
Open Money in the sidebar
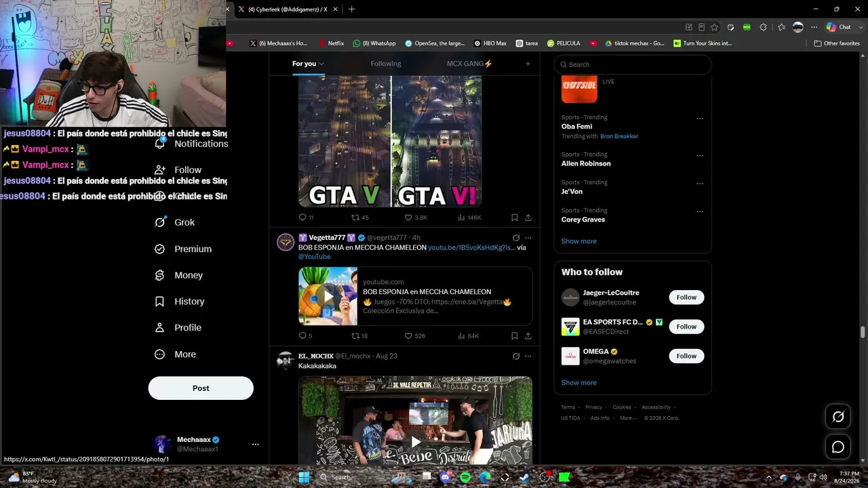(179, 275)
